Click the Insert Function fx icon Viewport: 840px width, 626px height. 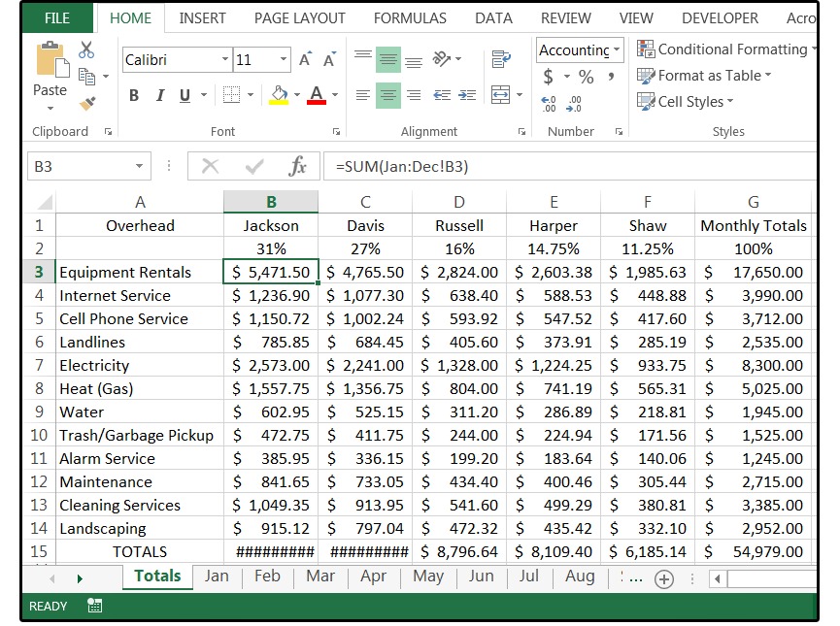tap(298, 167)
